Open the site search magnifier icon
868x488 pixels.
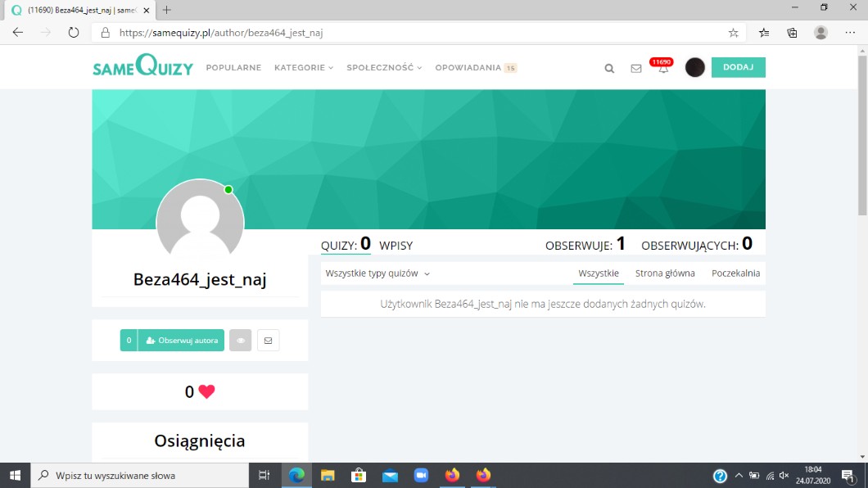(609, 69)
